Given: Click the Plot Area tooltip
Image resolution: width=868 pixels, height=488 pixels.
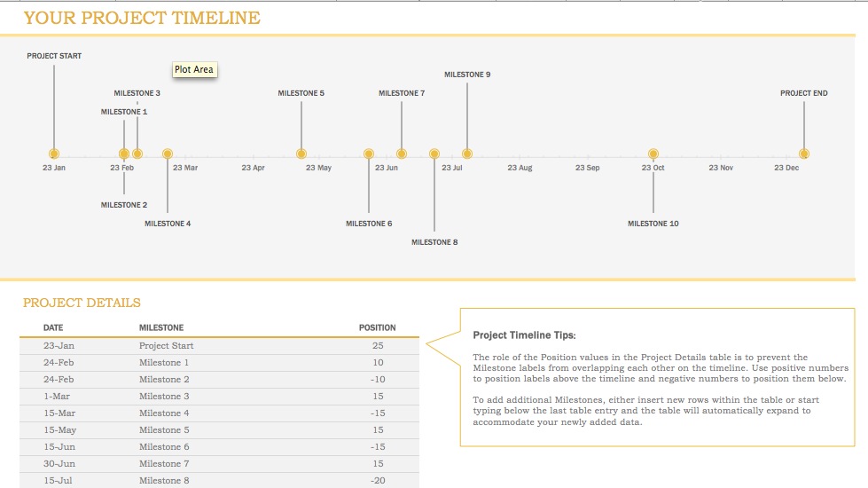Looking at the screenshot, I should click(194, 69).
